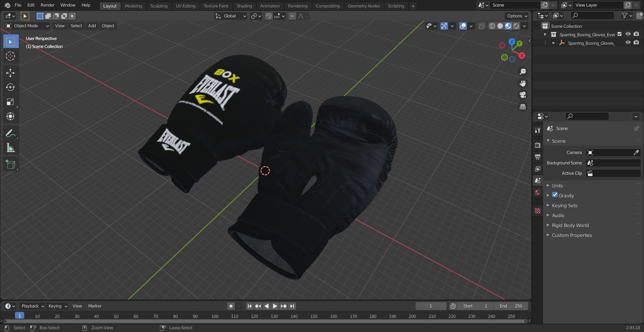The height and width of the screenshot is (332, 644).
Task: Switch to rendered shading mode
Action: click(x=516, y=26)
